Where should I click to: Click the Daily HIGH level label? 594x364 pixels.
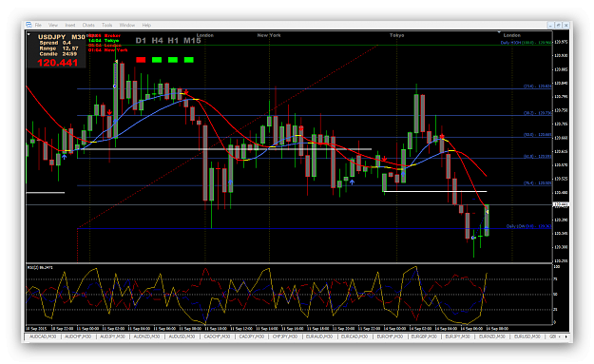[527, 43]
